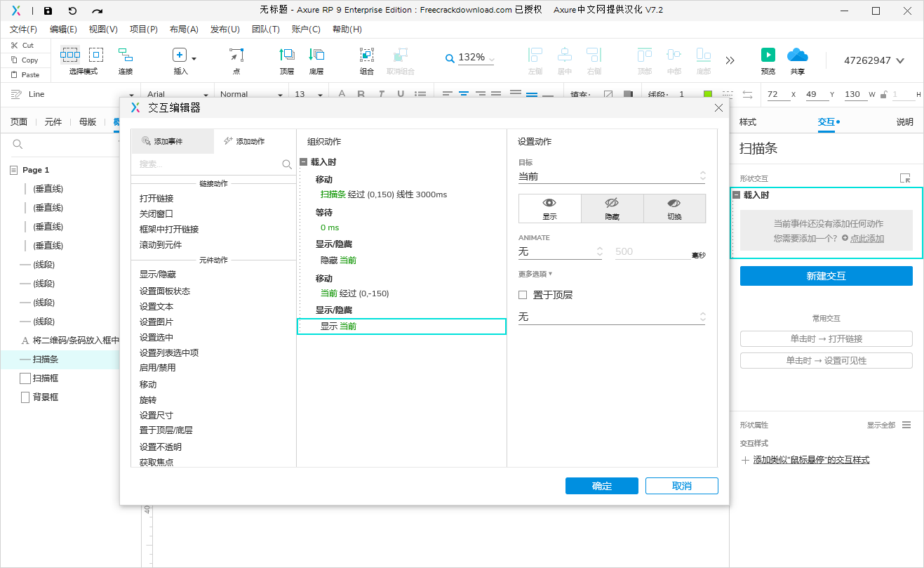
Task: Click search icon in action search box
Action: click(x=287, y=164)
